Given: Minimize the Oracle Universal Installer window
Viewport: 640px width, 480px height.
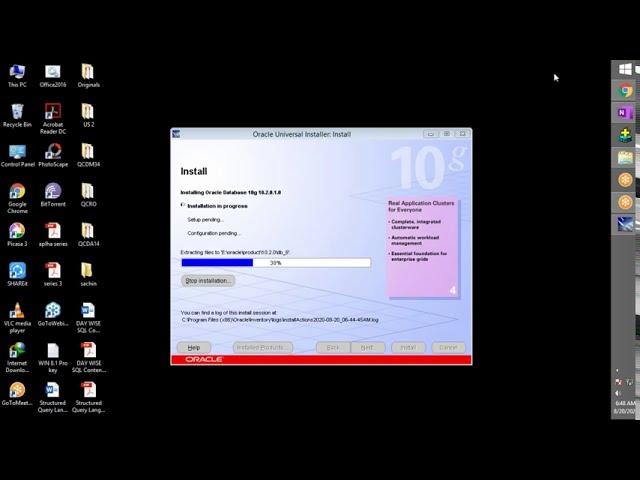Looking at the screenshot, I should point(431,134).
